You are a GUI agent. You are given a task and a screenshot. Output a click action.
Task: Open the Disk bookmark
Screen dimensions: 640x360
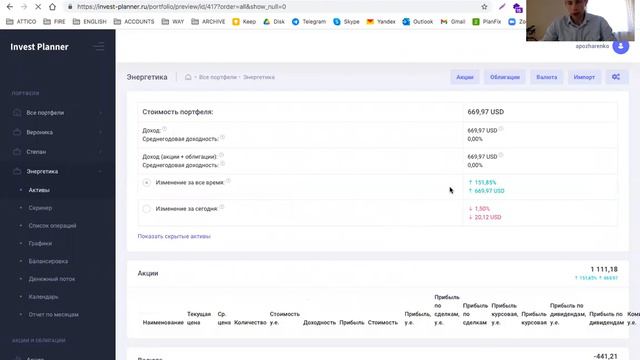click(274, 22)
